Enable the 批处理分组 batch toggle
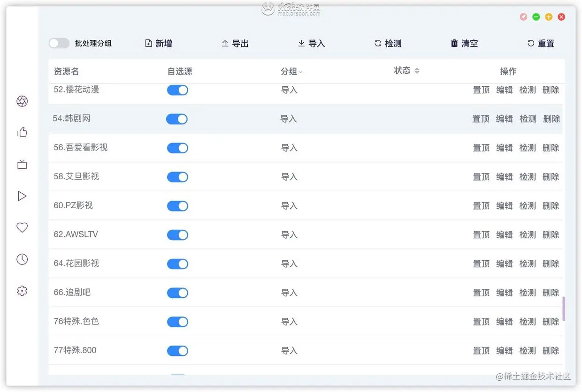The height and width of the screenshot is (392, 582). click(59, 44)
